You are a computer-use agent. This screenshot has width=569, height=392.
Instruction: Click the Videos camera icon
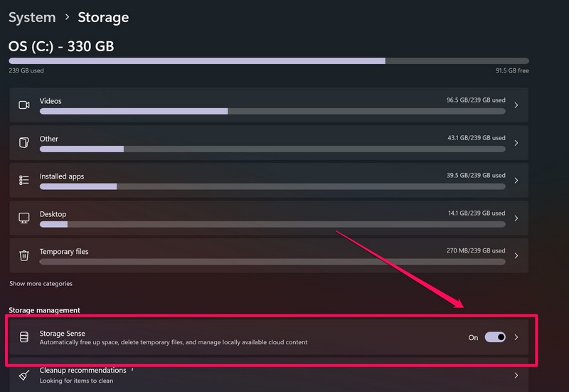(x=23, y=105)
